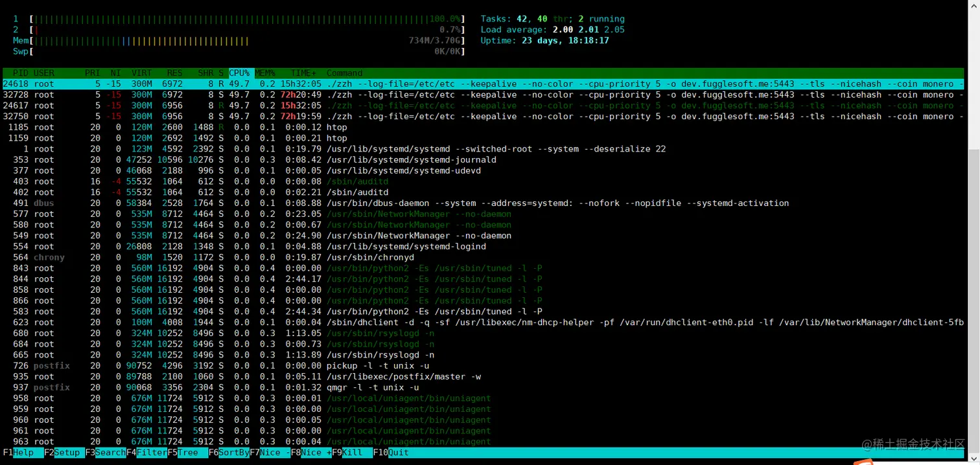Viewport: 980px width, 465px height.
Task: Click the CPU 2 usage meter bar
Action: coord(248,30)
